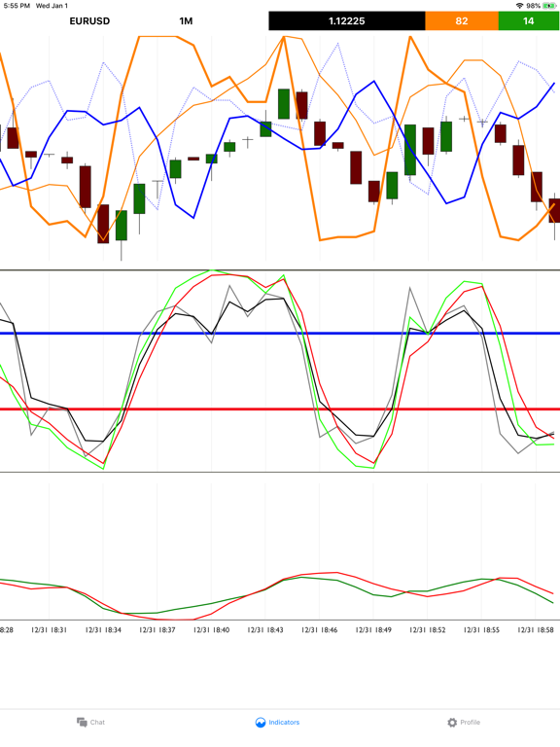Tap the 12/31 18:31 time label
The height and width of the screenshot is (747, 560).
(49, 630)
